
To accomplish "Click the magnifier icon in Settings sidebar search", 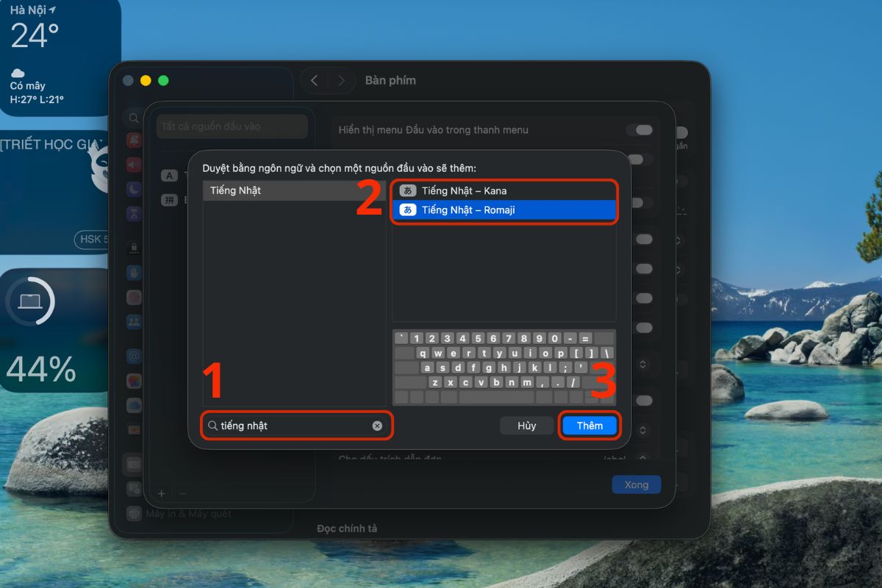I will click(x=133, y=118).
